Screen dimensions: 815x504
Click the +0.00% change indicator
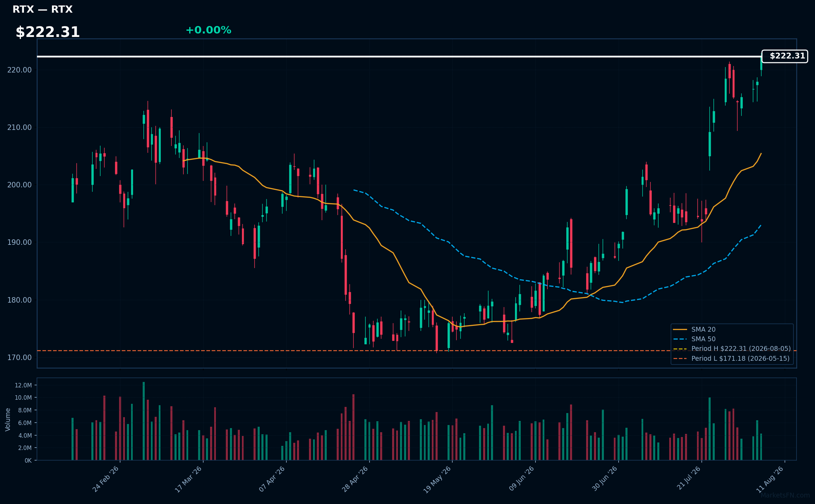coord(208,30)
